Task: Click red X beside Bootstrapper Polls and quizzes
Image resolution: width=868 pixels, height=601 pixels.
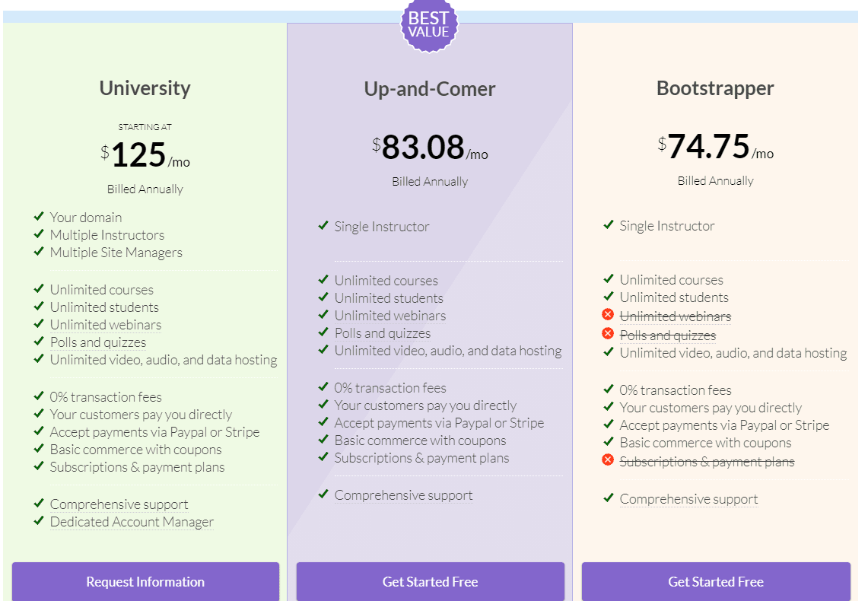Action: coord(608,334)
